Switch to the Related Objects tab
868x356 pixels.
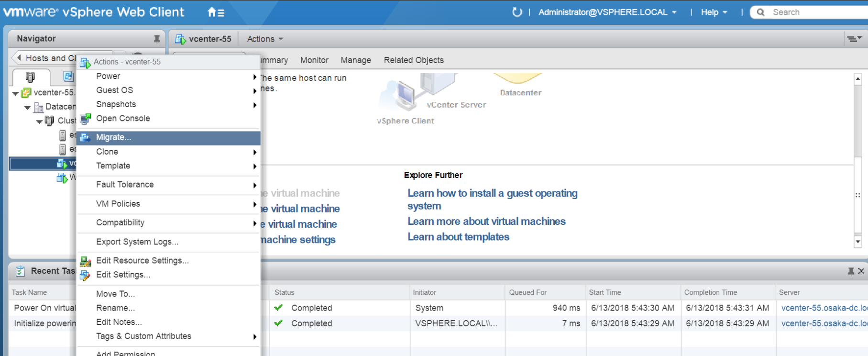pyautogui.click(x=413, y=60)
